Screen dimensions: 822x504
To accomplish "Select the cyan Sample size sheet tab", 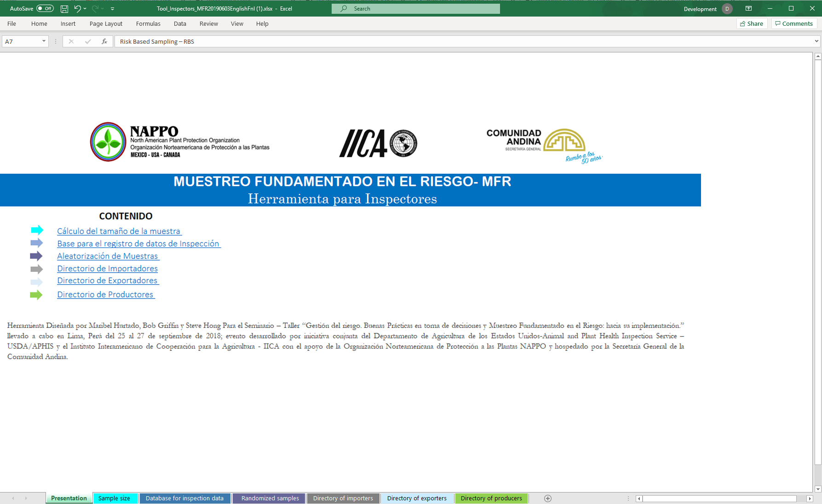I will (x=114, y=498).
